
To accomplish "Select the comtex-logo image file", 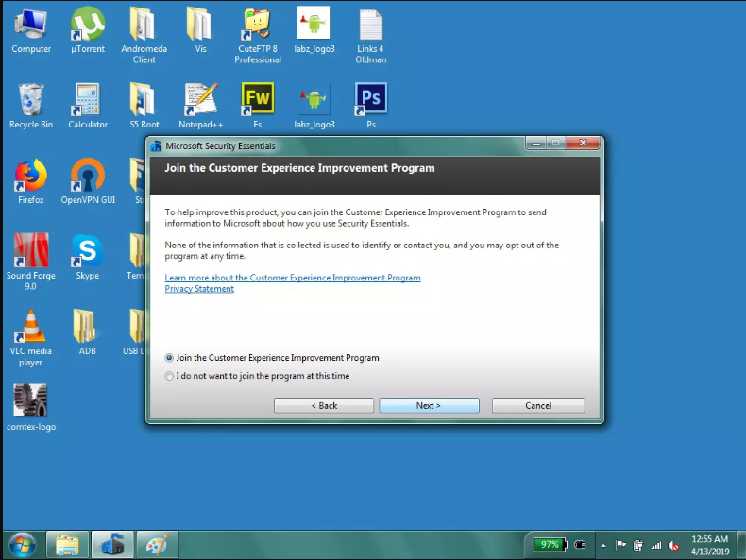I will [31, 408].
